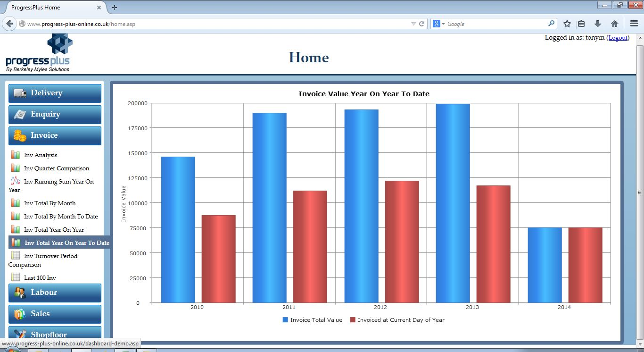The image size is (644, 352).
Task: Click the red Invoiced at Current Day legend swatch
Action: [x=353, y=320]
